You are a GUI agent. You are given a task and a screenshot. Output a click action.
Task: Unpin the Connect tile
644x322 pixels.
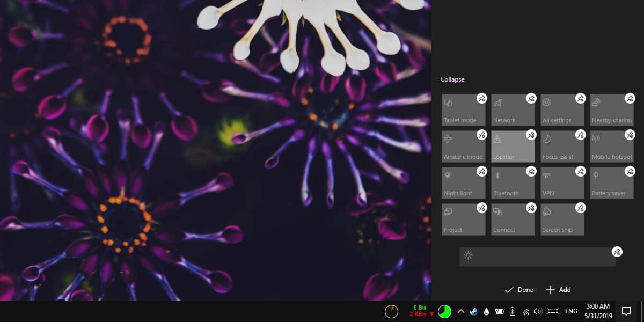tap(531, 208)
